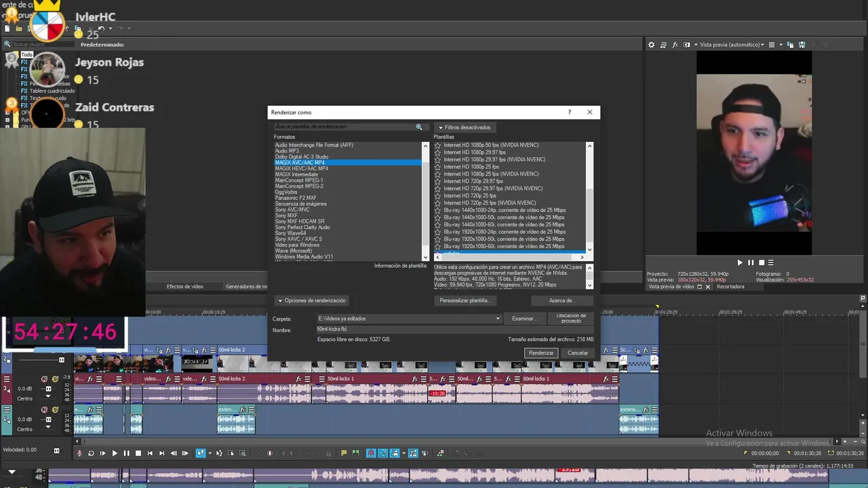Click the preview overlays grid icon

[x=771, y=45]
